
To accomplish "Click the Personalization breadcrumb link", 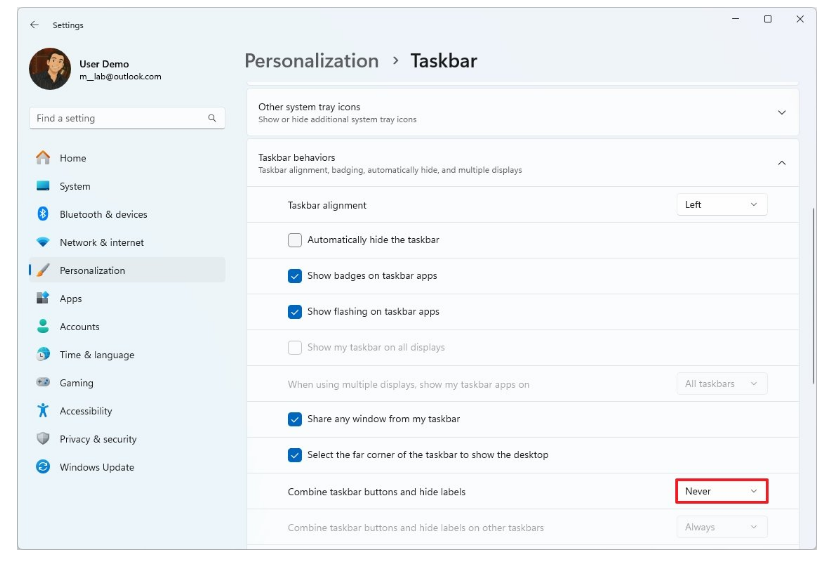I will pos(311,61).
